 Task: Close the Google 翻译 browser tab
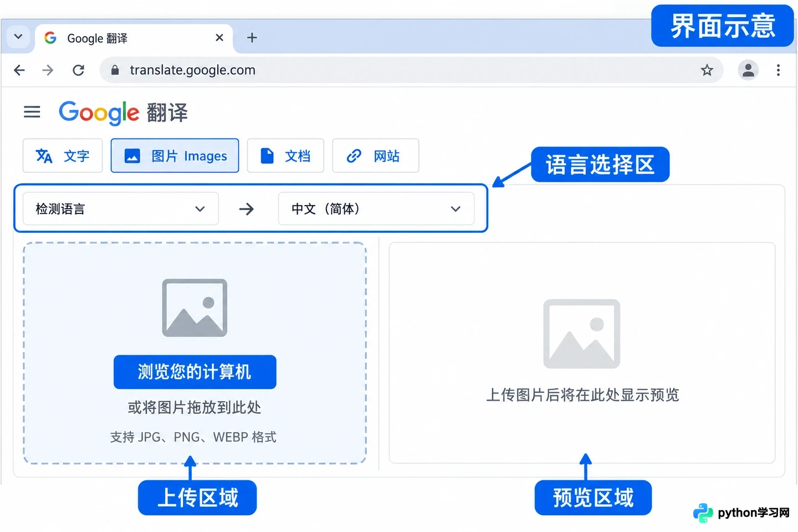point(219,38)
